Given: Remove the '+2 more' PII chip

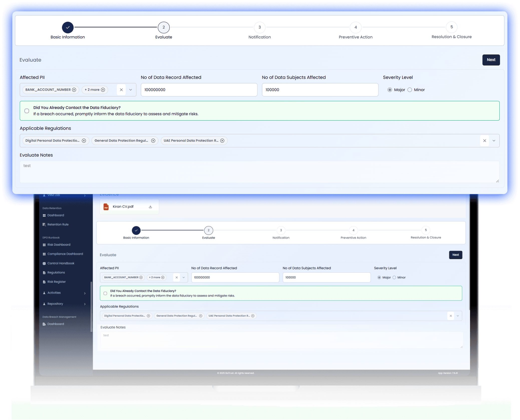Looking at the screenshot, I should pyautogui.click(x=103, y=90).
